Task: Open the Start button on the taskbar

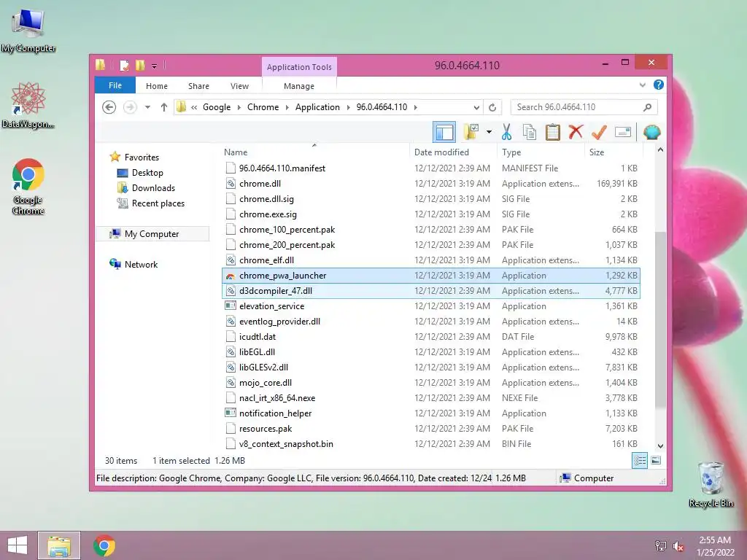Action: (18, 545)
